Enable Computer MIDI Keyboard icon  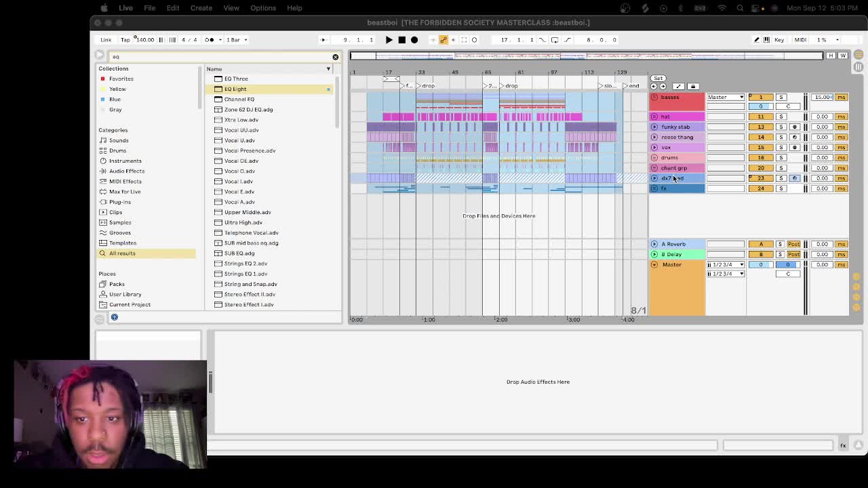click(x=767, y=39)
